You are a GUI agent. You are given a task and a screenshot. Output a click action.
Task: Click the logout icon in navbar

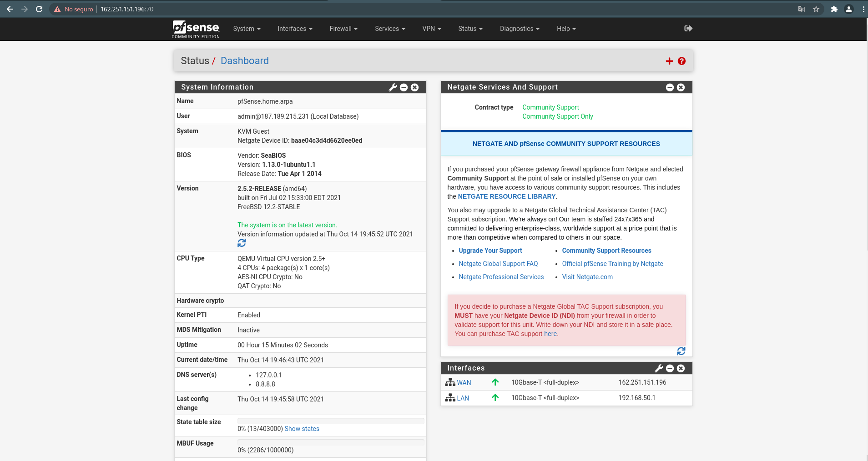(x=688, y=29)
